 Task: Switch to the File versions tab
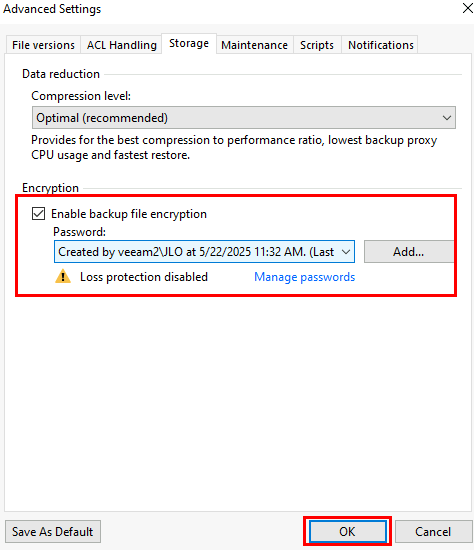coord(43,45)
